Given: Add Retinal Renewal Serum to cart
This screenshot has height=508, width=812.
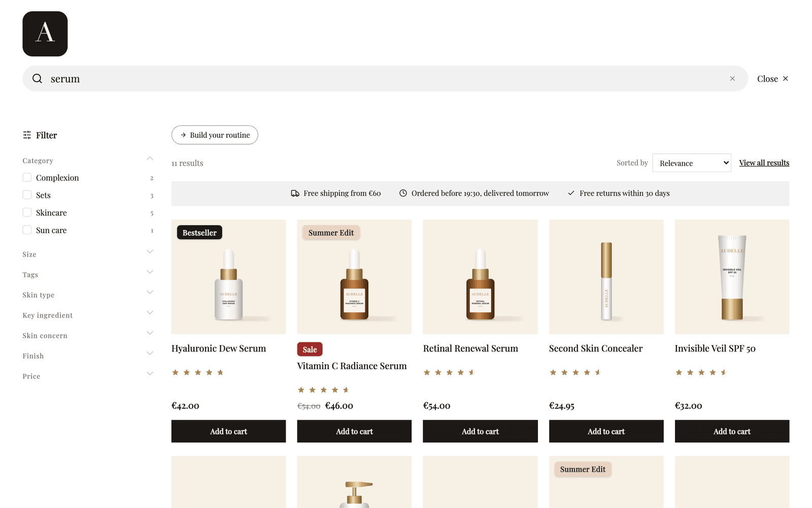Looking at the screenshot, I should pyautogui.click(x=480, y=431).
